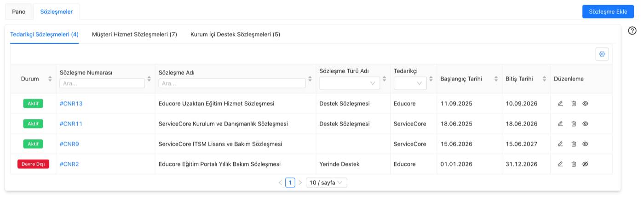Sort by Durum column arrows

[50, 79]
